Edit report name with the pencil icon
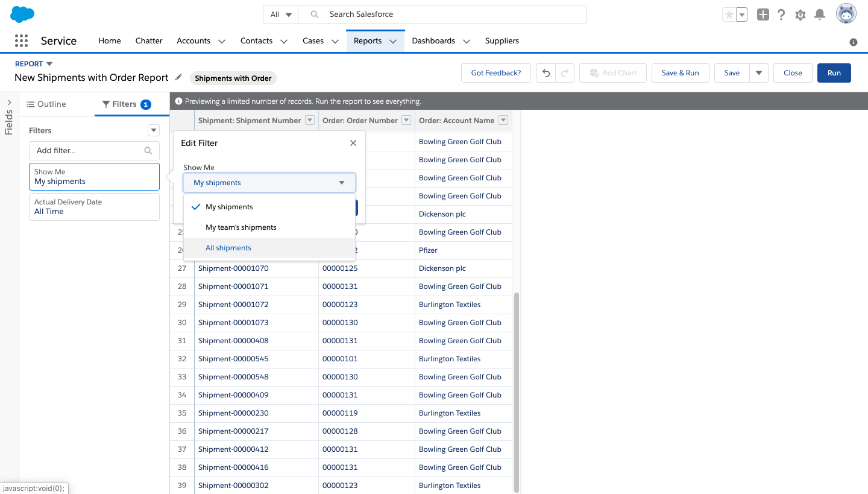 178,77
